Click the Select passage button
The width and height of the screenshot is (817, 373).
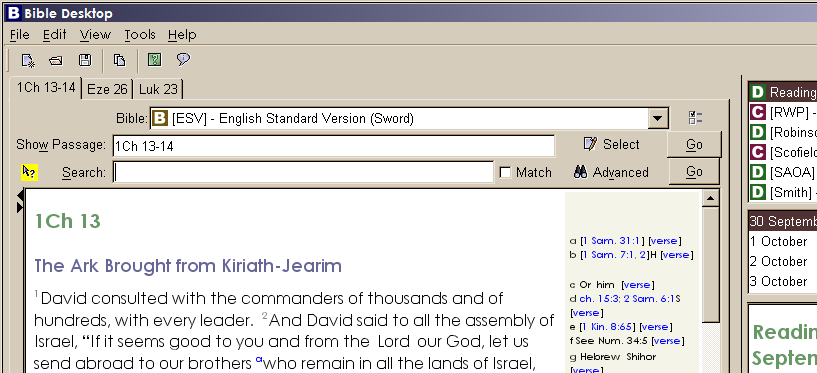pyautogui.click(x=611, y=144)
